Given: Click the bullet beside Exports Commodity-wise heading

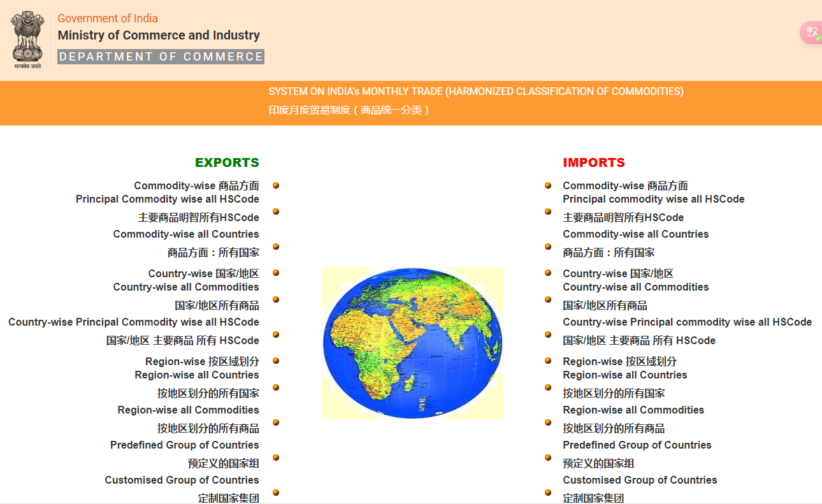Looking at the screenshot, I should 276,185.
